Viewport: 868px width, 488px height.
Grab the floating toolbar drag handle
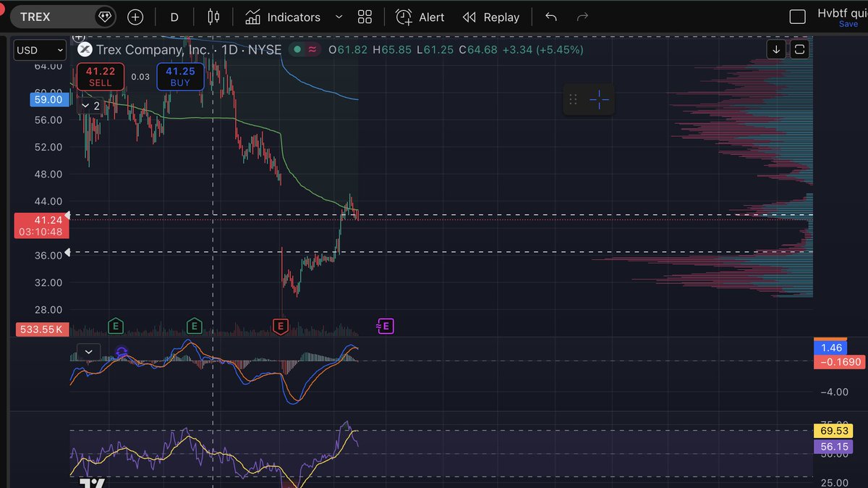(x=574, y=99)
